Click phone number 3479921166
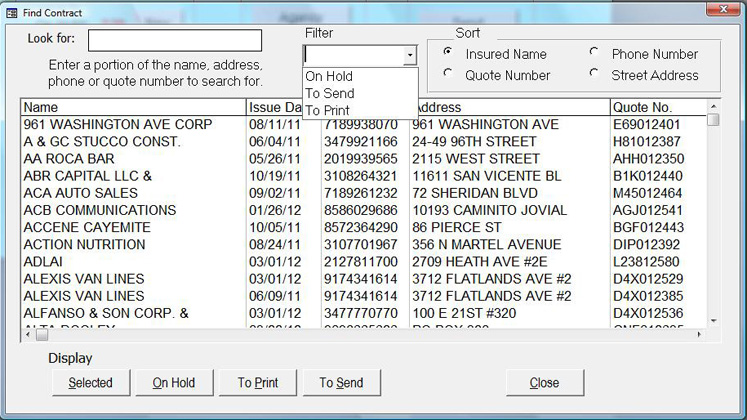Image resolution: width=747 pixels, height=420 pixels. pos(361,142)
